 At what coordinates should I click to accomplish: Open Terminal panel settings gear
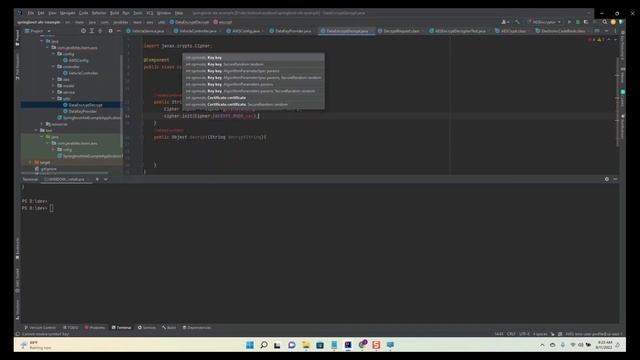[607, 179]
